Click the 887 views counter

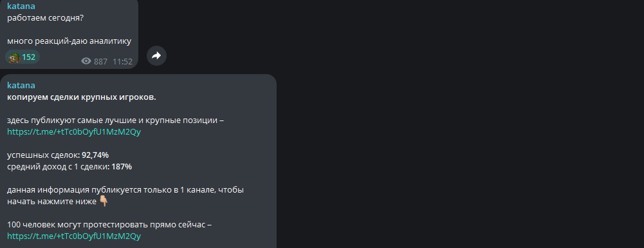[100, 62]
